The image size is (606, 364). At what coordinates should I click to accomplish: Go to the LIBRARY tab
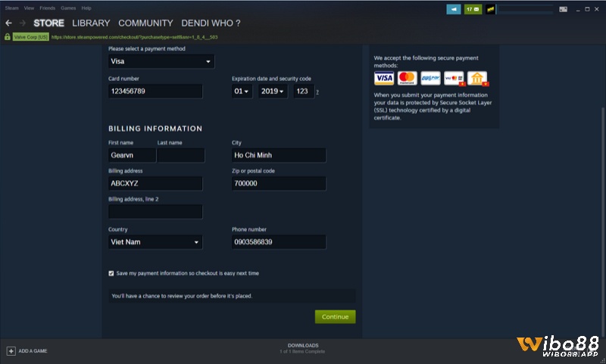(x=91, y=23)
